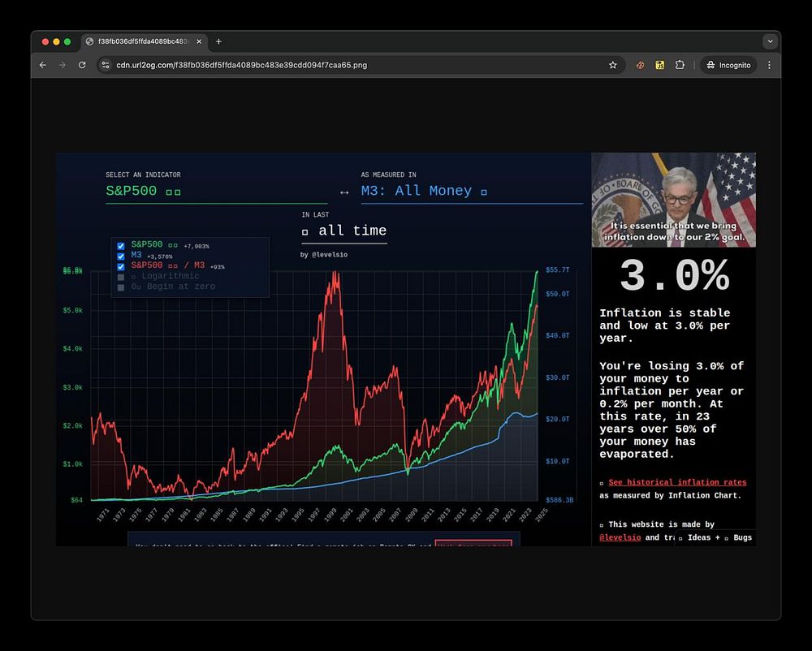
Task: Click the 1971 year label on x-axis
Action: pyautogui.click(x=103, y=515)
